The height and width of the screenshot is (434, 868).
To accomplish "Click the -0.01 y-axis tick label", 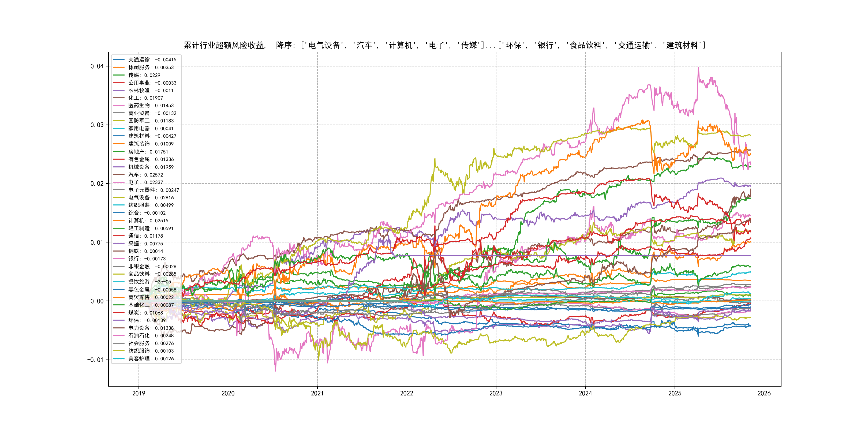I will click(x=95, y=360).
